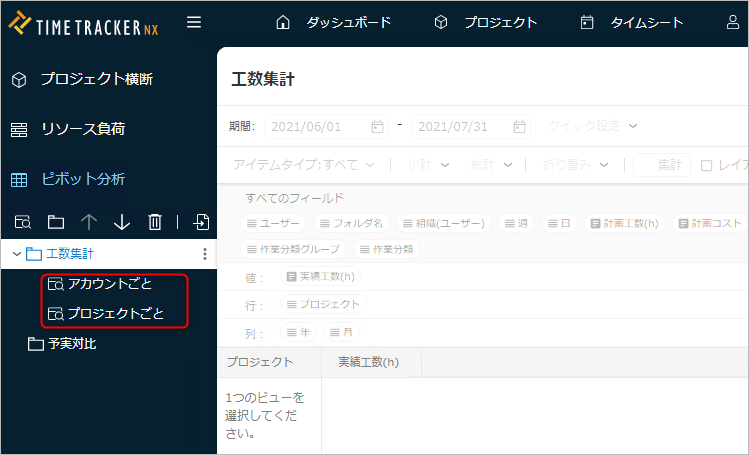
Task: Open the three-dot menu for 工数集計 folder
Action: pyautogui.click(x=205, y=254)
